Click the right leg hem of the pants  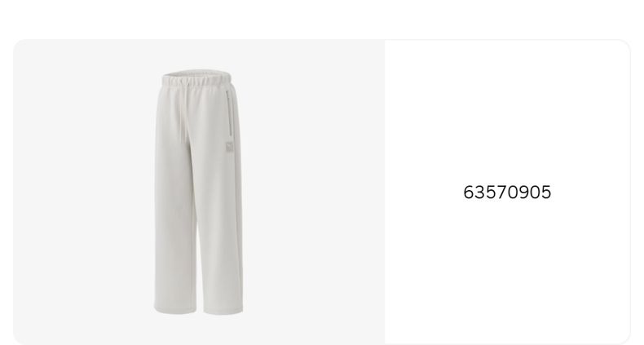(x=223, y=311)
